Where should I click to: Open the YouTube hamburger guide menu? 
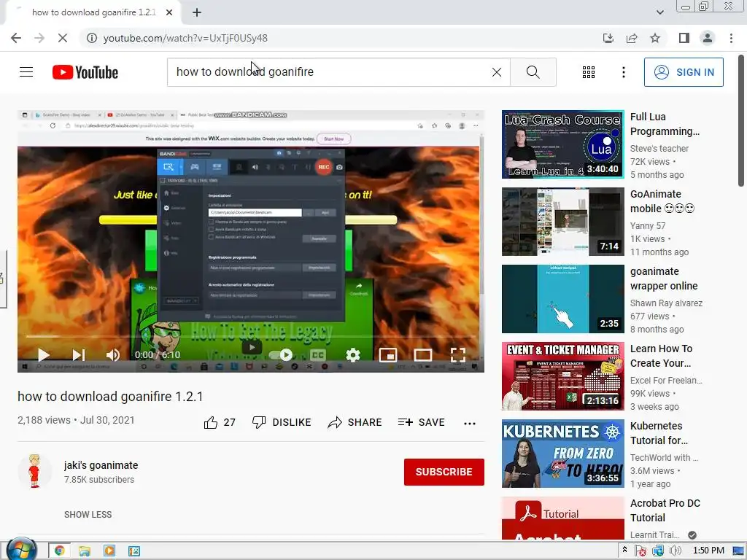(26, 72)
